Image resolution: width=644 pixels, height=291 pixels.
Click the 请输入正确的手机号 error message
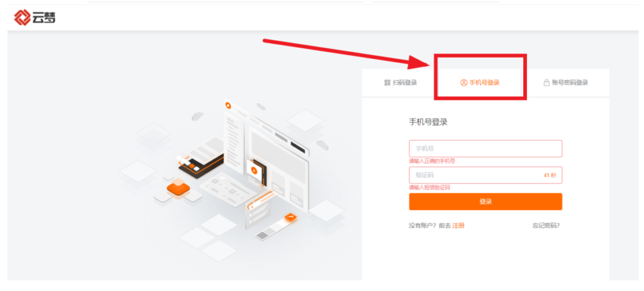point(432,161)
